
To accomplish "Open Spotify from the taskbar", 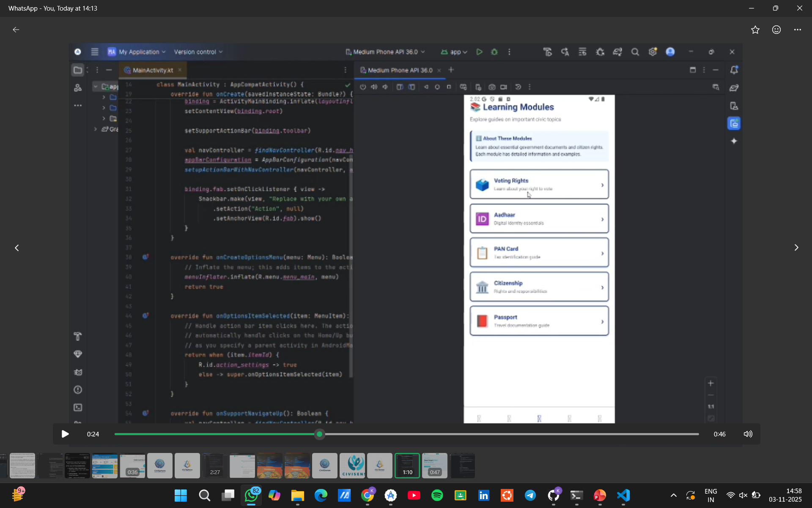I will pyautogui.click(x=437, y=495).
